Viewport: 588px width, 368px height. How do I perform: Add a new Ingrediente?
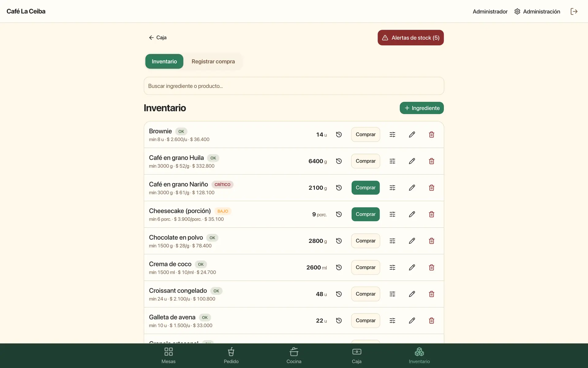tap(422, 108)
